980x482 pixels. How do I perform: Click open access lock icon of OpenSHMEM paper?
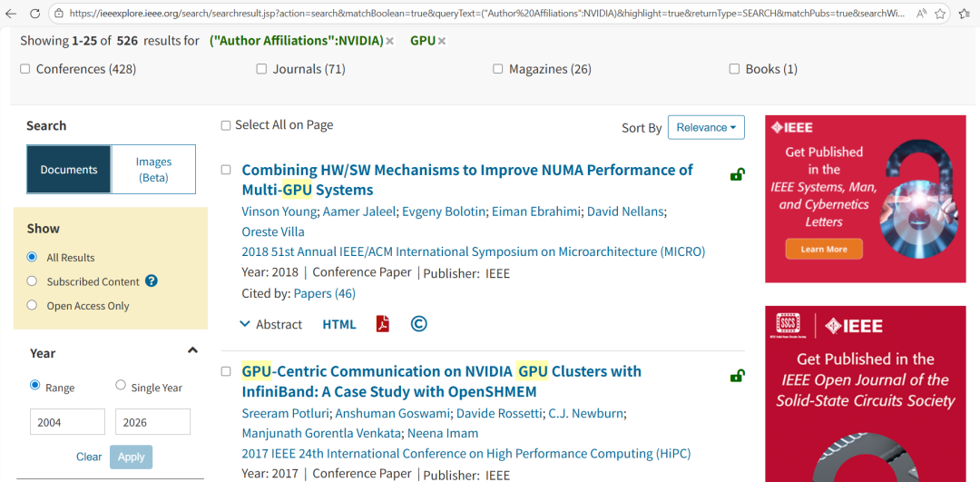click(x=738, y=376)
